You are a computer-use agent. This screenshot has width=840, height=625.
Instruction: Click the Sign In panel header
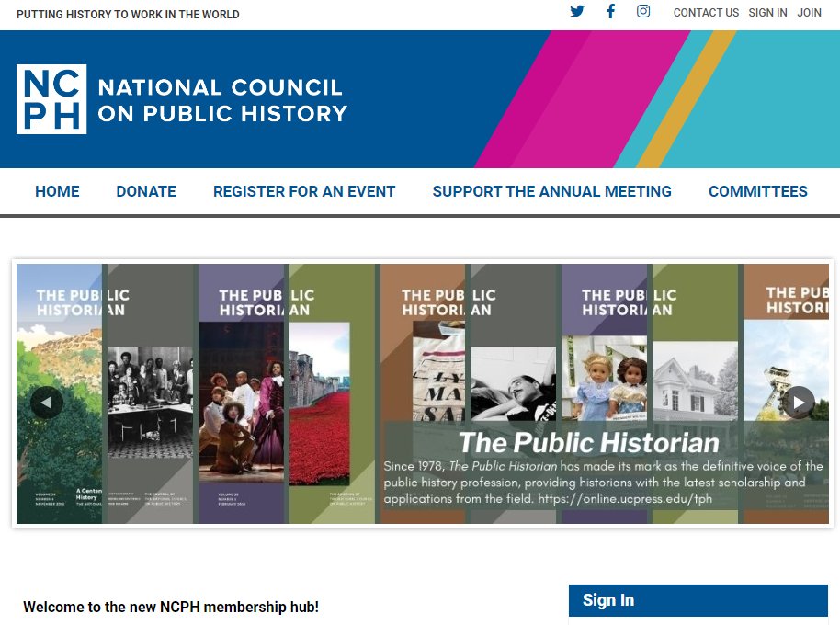pos(698,600)
